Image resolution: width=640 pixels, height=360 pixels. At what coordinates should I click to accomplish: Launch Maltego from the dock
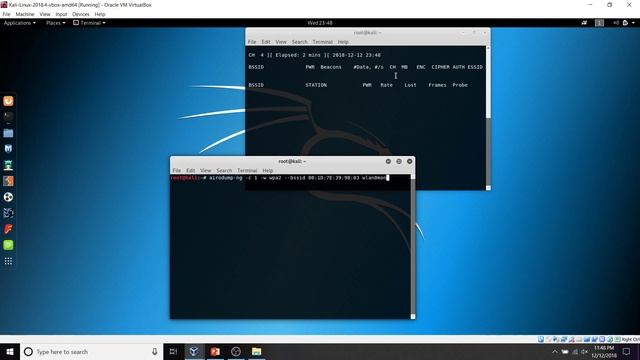8,213
